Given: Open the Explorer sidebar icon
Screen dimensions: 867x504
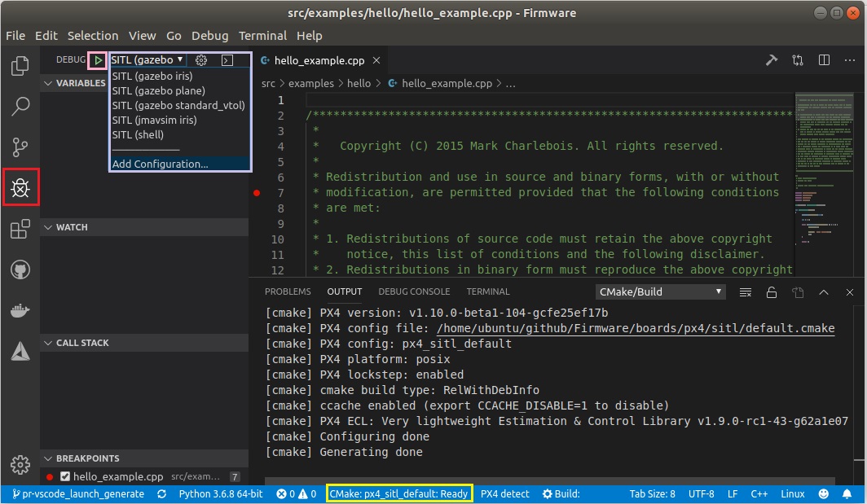Looking at the screenshot, I should click(20, 64).
